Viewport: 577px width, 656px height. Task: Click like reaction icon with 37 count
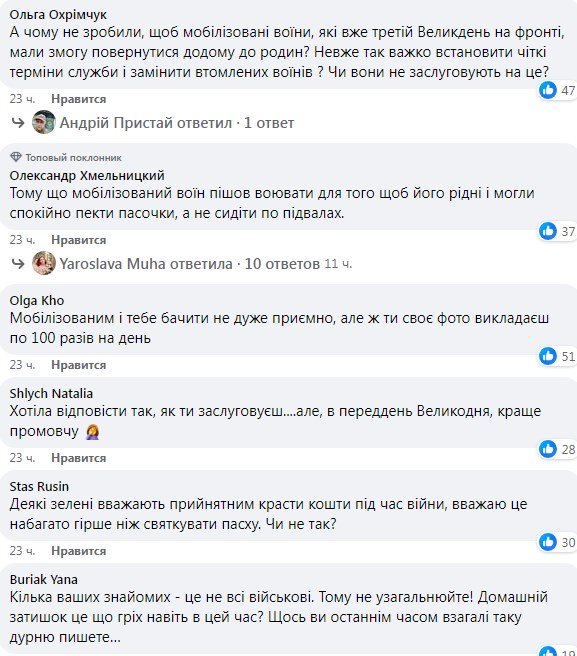tap(548, 231)
